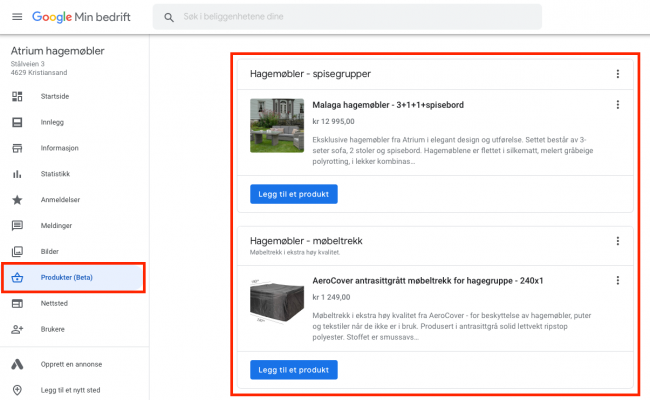Click Hagemøbler - møbeltrekk heading
The width and height of the screenshot is (650, 400).
[306, 241]
